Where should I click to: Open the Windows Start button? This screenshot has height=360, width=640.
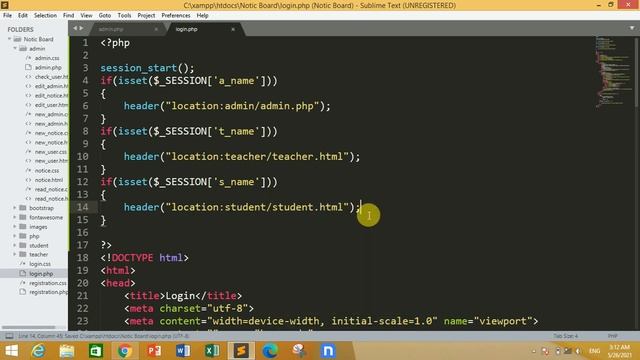coord(11,351)
